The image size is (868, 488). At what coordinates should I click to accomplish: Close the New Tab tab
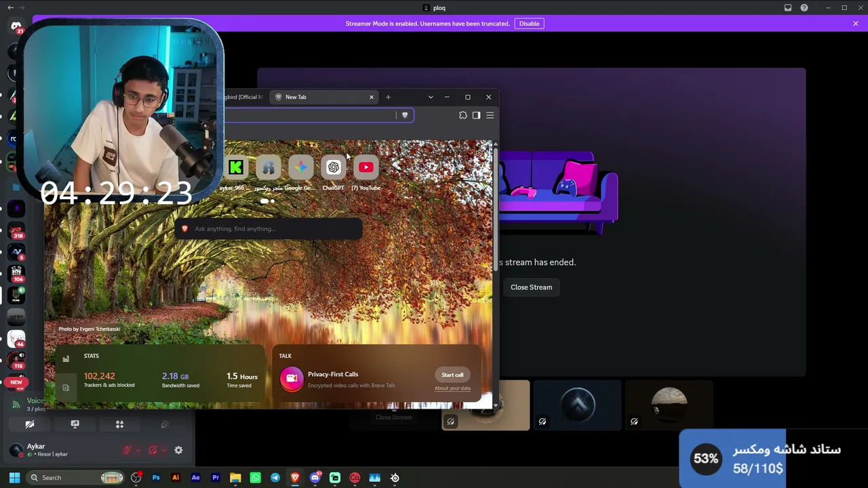point(371,97)
